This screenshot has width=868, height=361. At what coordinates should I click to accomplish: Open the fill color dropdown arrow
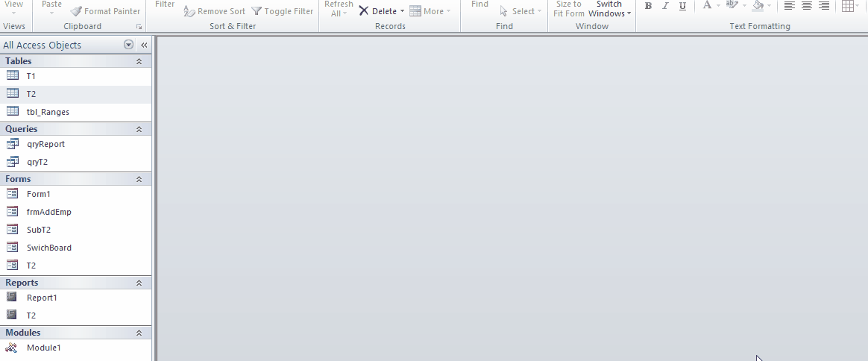(770, 5)
